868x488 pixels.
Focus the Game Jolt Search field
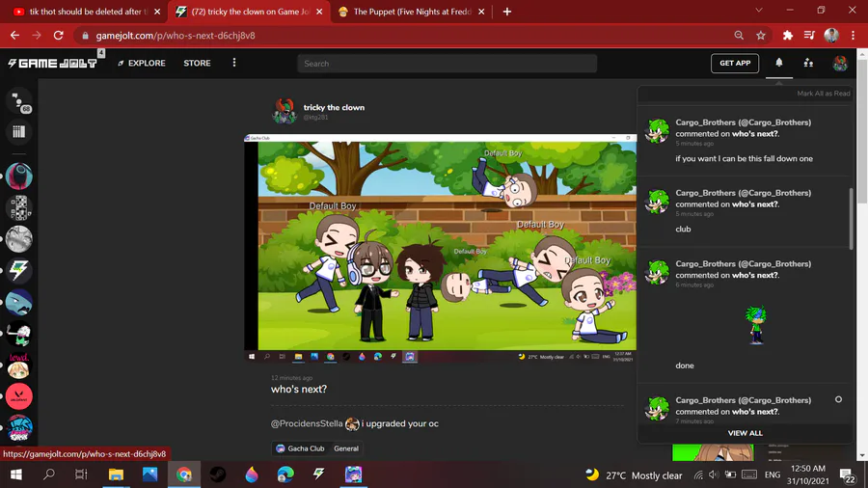tap(448, 64)
